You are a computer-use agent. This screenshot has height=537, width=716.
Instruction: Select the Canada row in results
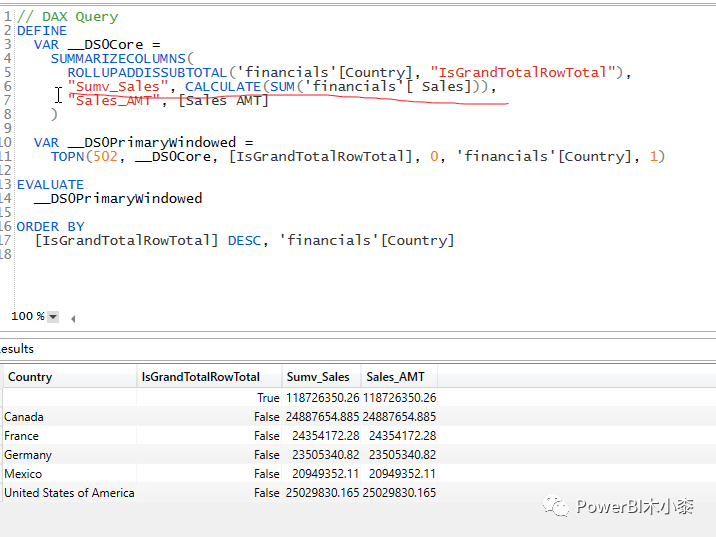(24, 416)
